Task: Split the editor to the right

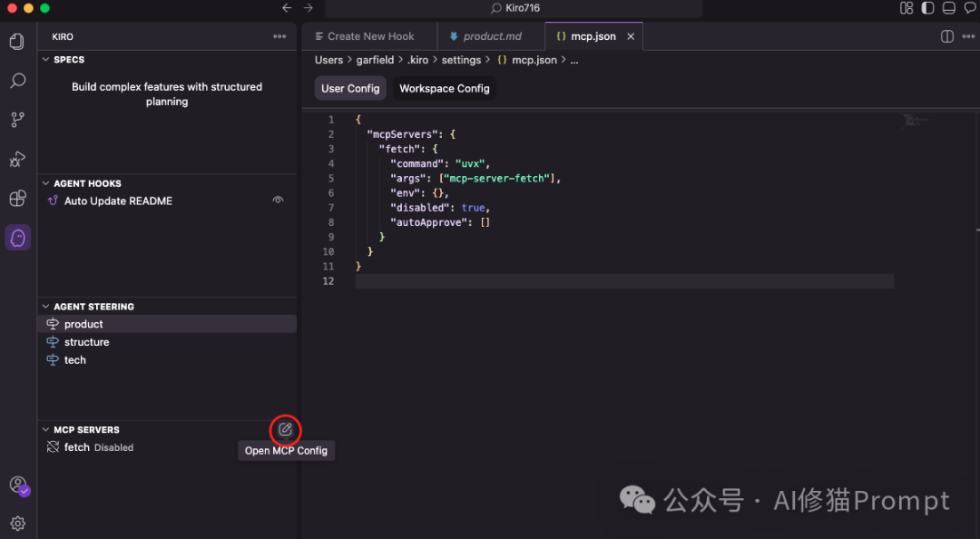Action: [947, 36]
